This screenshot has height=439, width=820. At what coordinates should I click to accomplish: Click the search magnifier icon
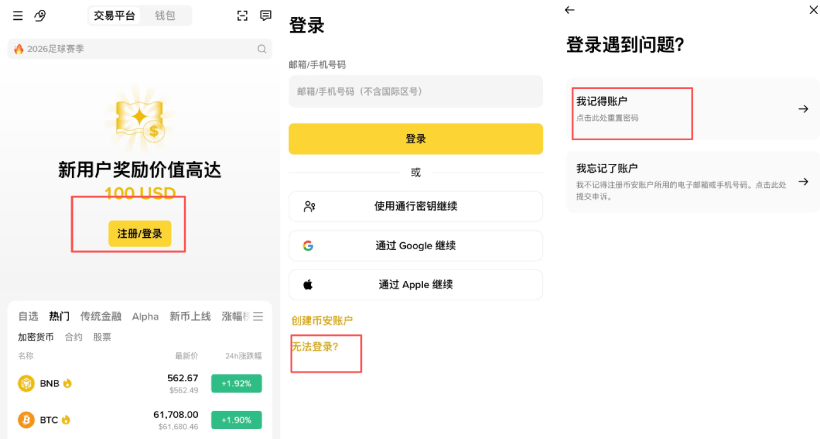click(x=261, y=49)
